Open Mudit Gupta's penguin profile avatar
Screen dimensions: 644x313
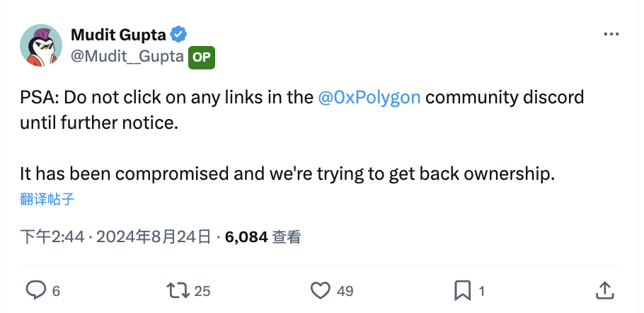click(x=41, y=45)
